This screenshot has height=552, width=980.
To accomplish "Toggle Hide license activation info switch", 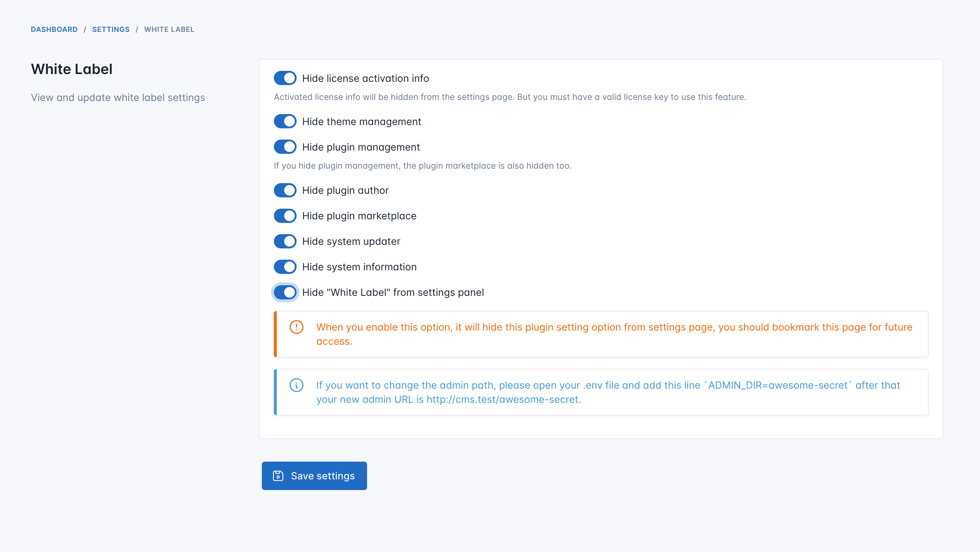I will [285, 78].
